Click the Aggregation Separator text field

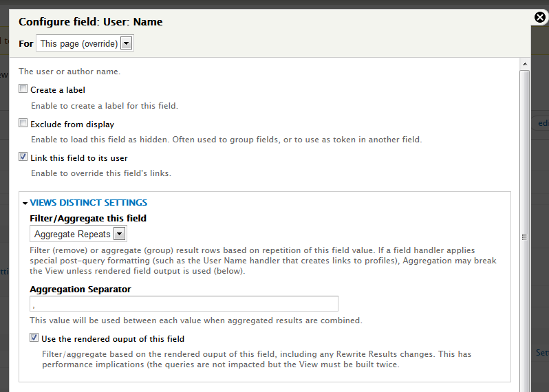(x=184, y=303)
